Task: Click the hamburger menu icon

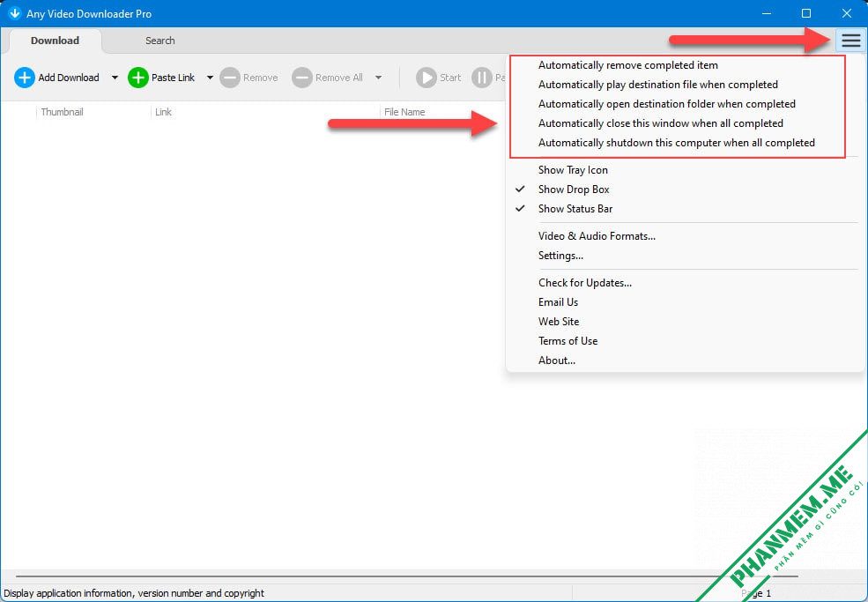Action: (851, 41)
